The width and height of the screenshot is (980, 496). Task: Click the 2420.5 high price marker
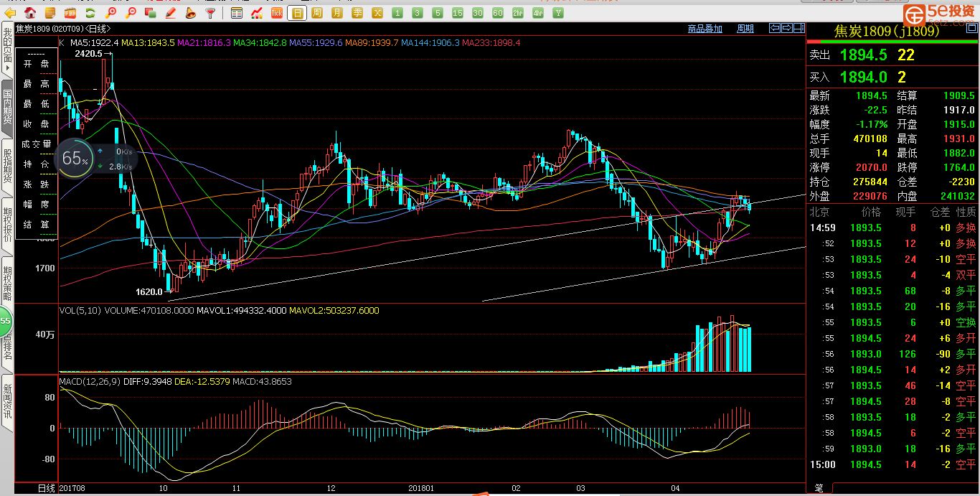(x=88, y=54)
